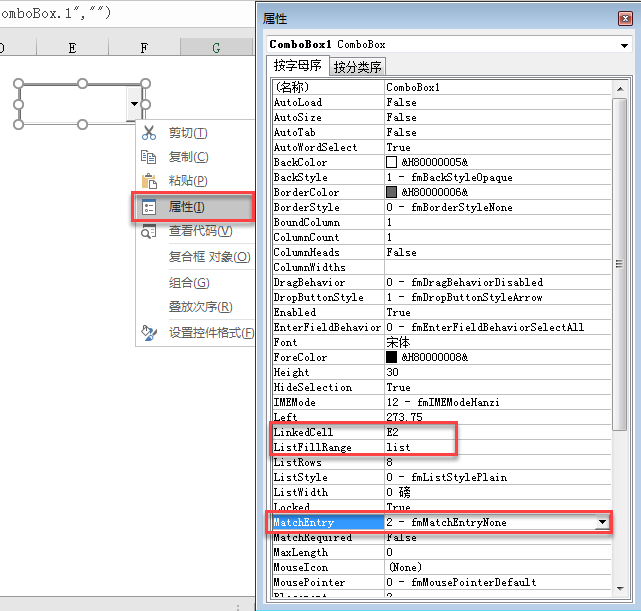Viewport: 641px width, 611px height.
Task: Click the BackColor white swatch
Action: 391,162
